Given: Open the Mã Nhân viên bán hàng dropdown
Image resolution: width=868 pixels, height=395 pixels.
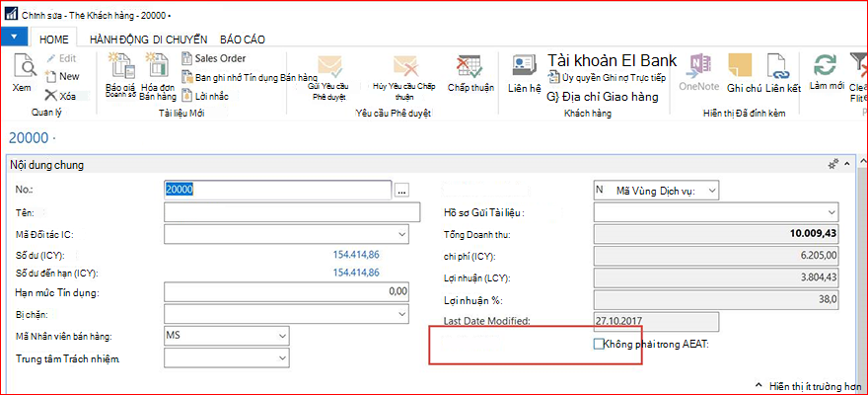Looking at the screenshot, I should coord(283,337).
